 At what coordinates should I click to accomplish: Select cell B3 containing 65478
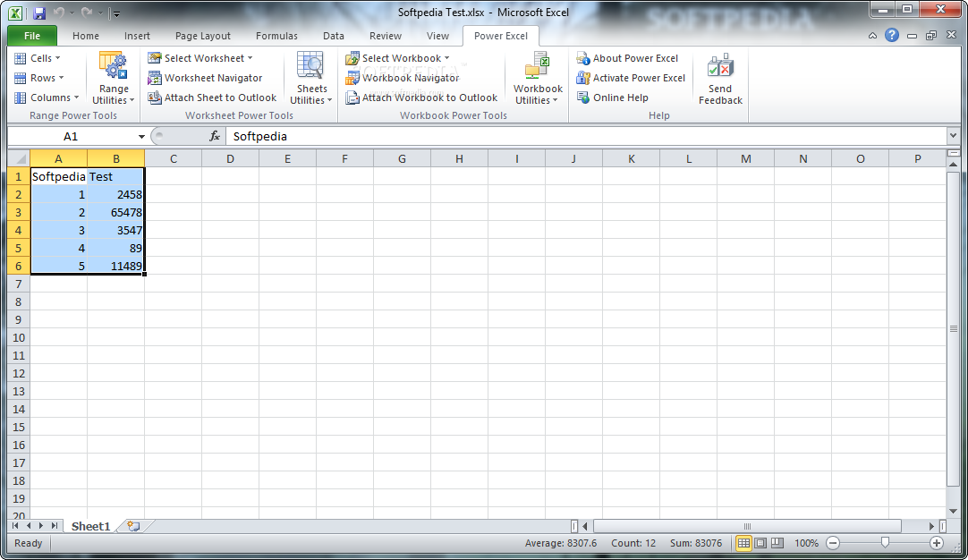[x=116, y=212]
